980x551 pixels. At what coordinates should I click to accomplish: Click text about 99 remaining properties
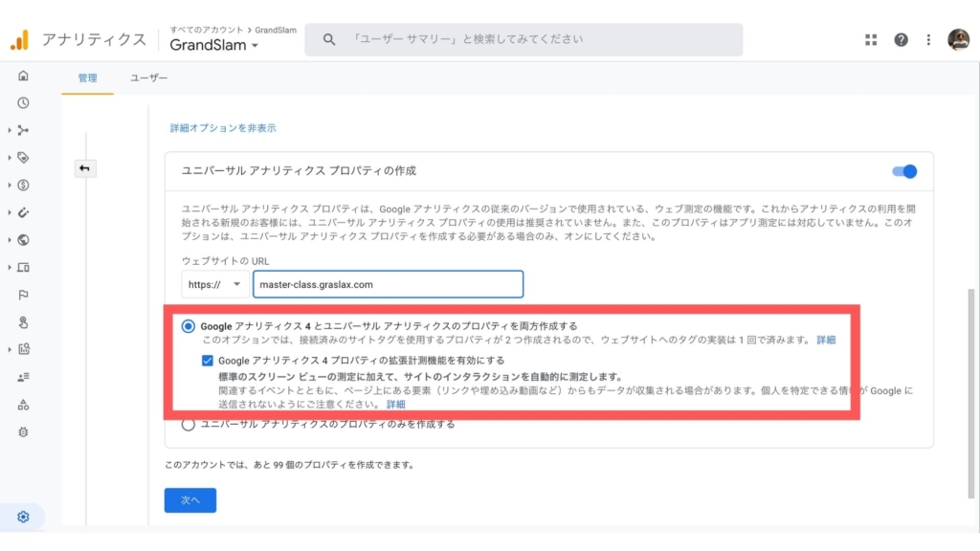pyautogui.click(x=290, y=465)
